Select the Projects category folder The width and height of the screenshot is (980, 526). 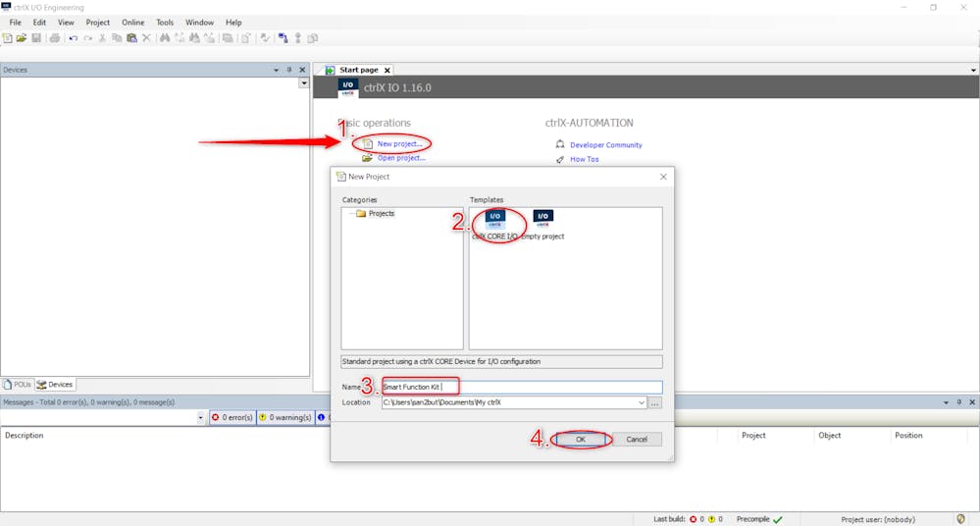[375, 213]
